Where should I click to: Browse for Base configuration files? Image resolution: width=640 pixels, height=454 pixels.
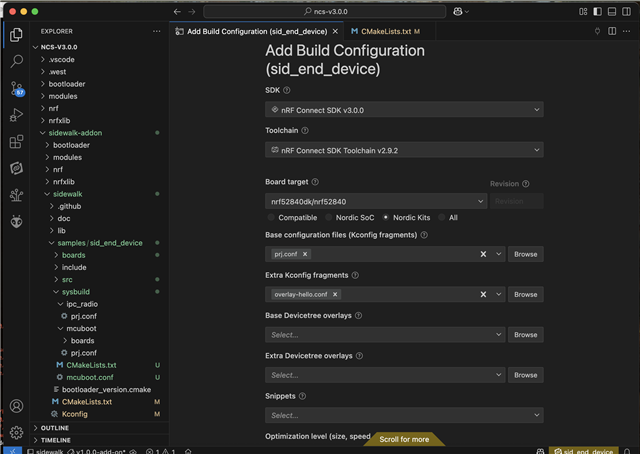(526, 254)
